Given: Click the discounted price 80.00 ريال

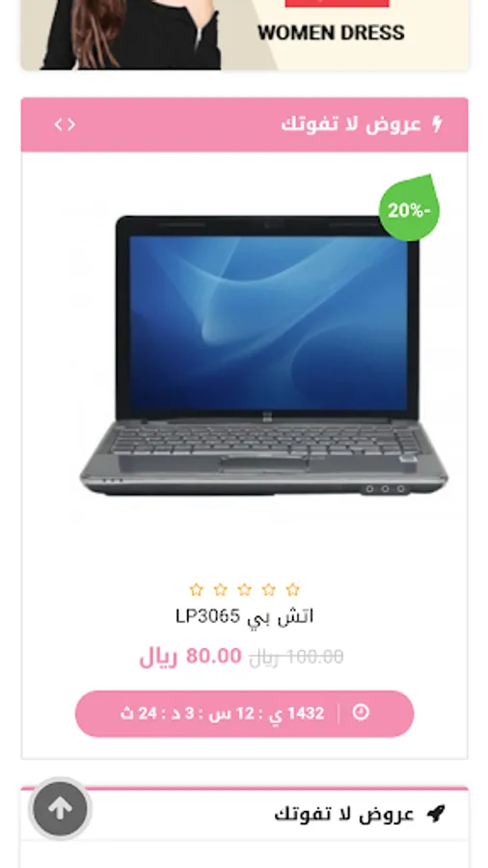Looking at the screenshot, I should click(x=190, y=657).
